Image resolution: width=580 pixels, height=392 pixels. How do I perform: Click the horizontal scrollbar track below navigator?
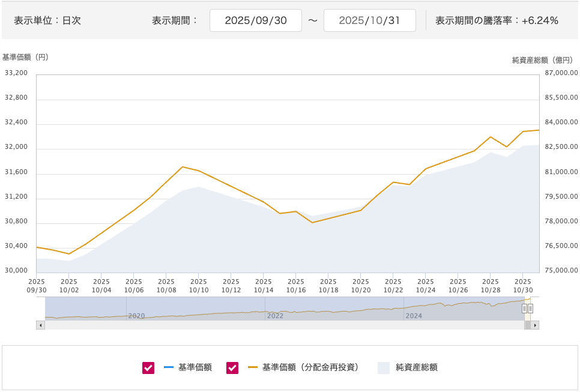[282, 325]
